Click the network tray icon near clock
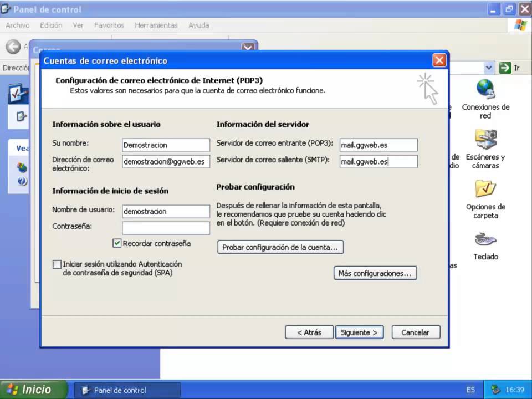 (496, 390)
